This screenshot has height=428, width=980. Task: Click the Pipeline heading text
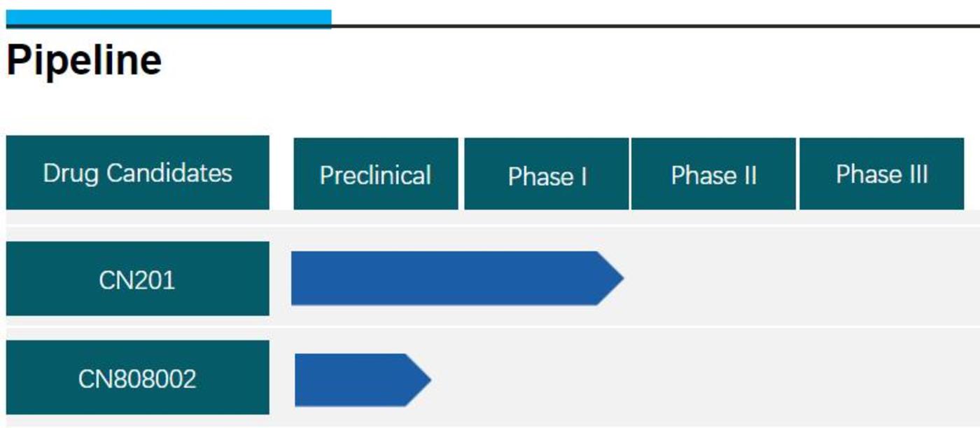pos(84,60)
